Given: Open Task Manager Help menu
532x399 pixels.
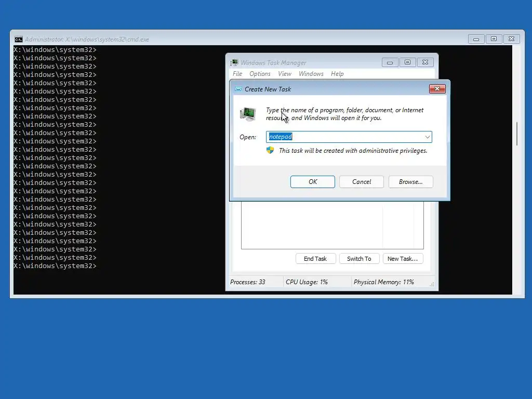Looking at the screenshot, I should coord(337,74).
